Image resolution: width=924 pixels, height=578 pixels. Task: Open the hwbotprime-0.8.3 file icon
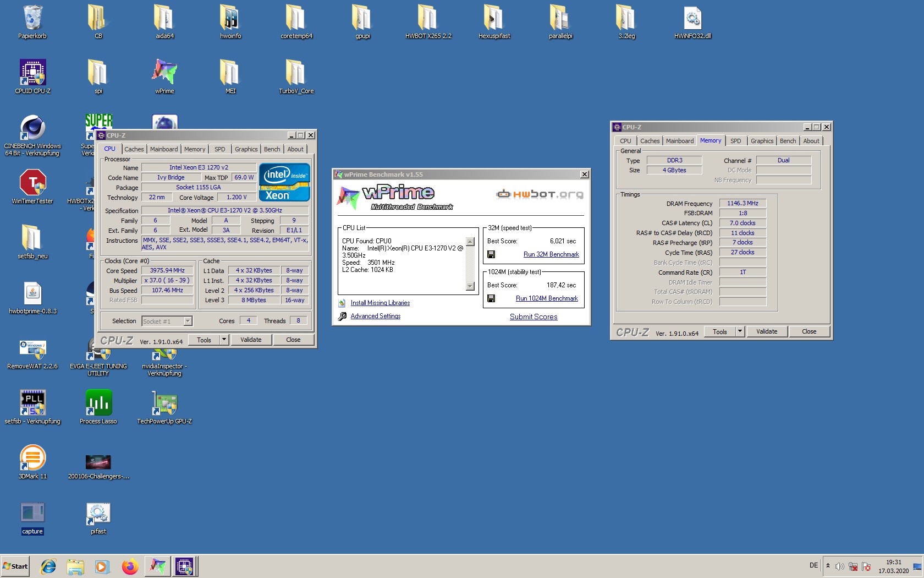32,297
